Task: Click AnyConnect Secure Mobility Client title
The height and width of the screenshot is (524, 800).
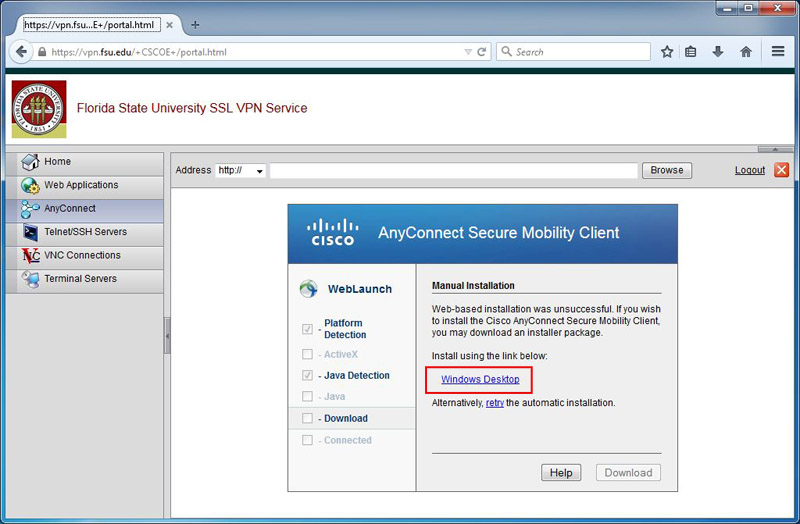Action: 498,233
